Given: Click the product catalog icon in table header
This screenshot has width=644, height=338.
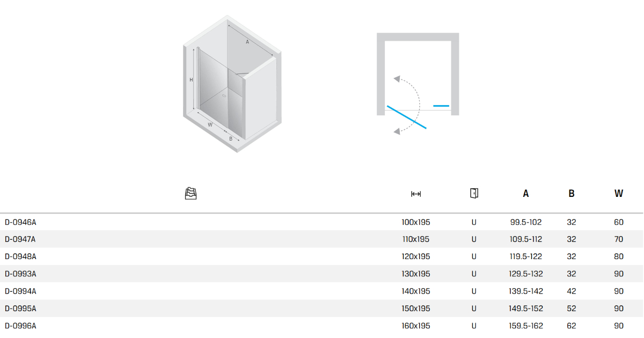Looking at the screenshot, I should pyautogui.click(x=191, y=194).
